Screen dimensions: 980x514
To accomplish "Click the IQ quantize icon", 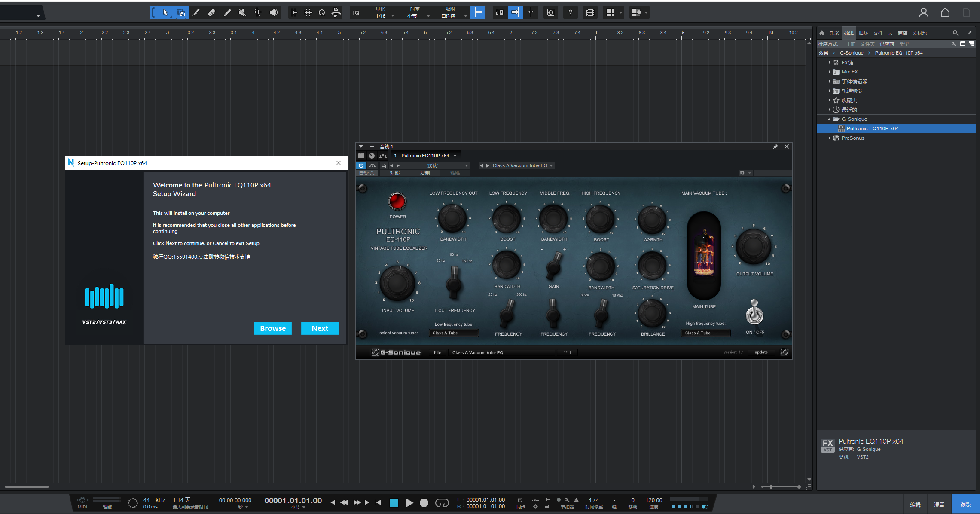I will click(356, 12).
